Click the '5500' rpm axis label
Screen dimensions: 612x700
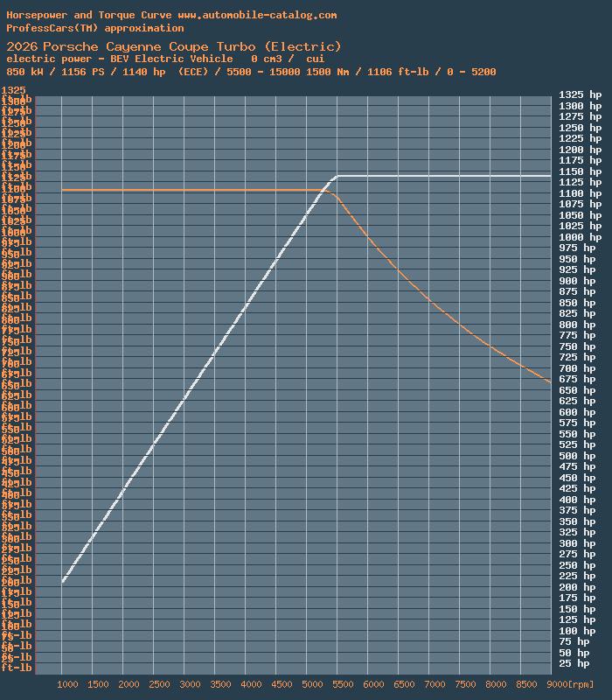(x=343, y=684)
